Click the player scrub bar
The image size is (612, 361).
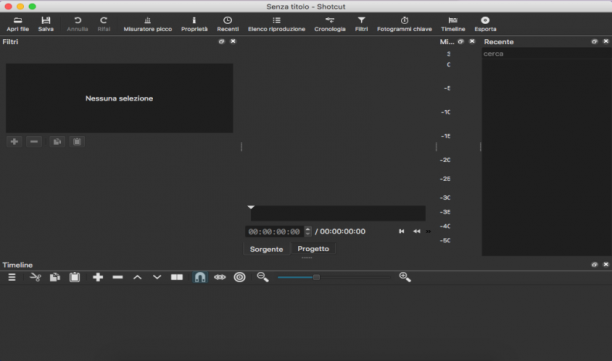338,213
